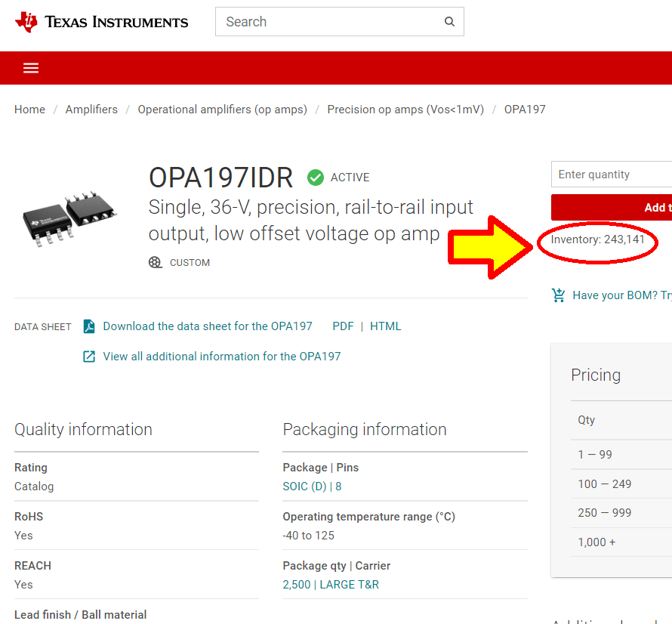
Task: Click the RoHS label
Action: pyautogui.click(x=29, y=517)
